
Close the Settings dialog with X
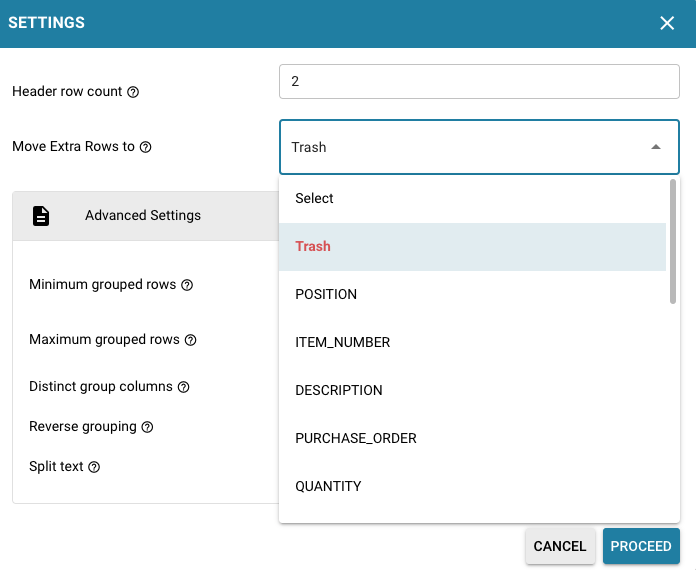667,23
